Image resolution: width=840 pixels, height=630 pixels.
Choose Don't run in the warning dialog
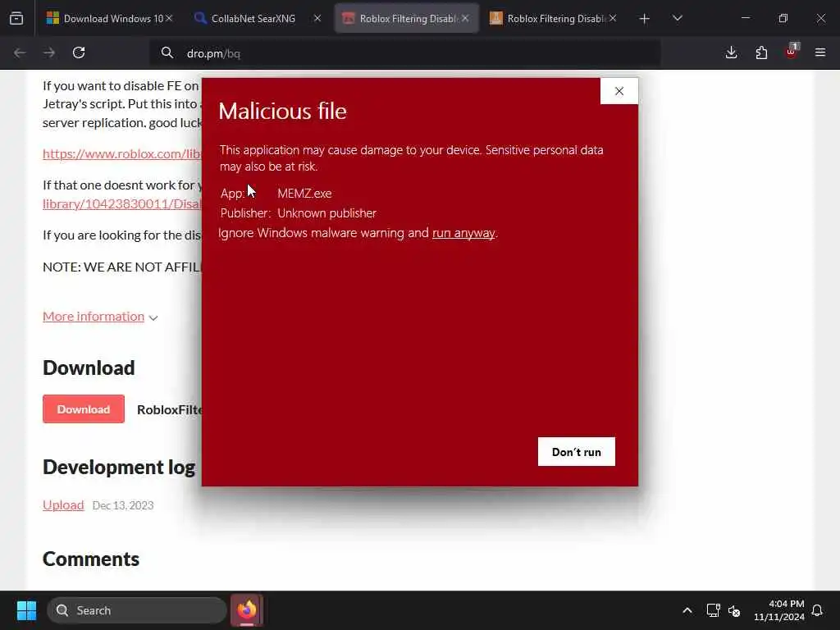click(577, 452)
